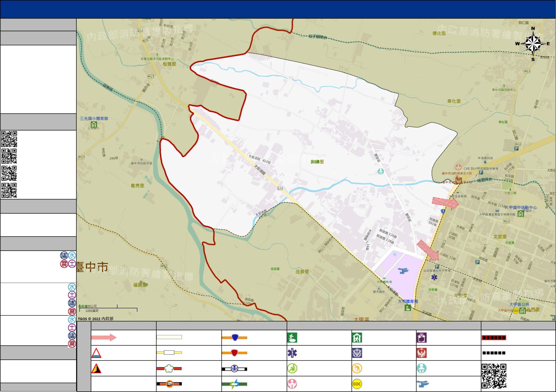The height and width of the screenshot is (392, 556).
Task: Click the yellow road line legend swatch
Action: pos(169,353)
